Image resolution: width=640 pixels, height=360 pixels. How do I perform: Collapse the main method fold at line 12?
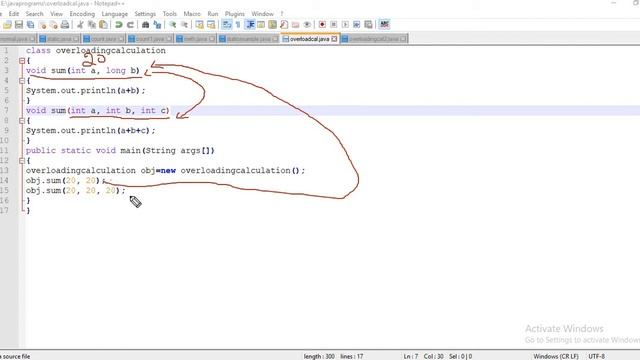point(22,160)
